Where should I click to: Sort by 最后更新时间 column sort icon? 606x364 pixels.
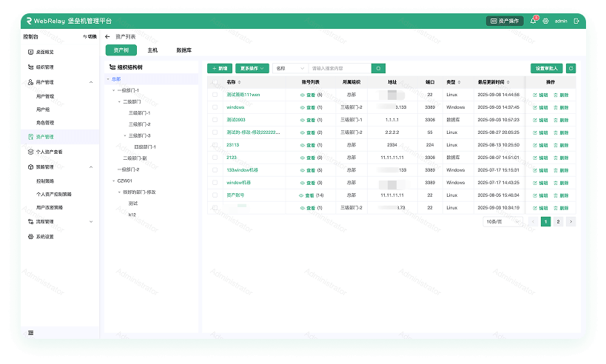coord(508,82)
